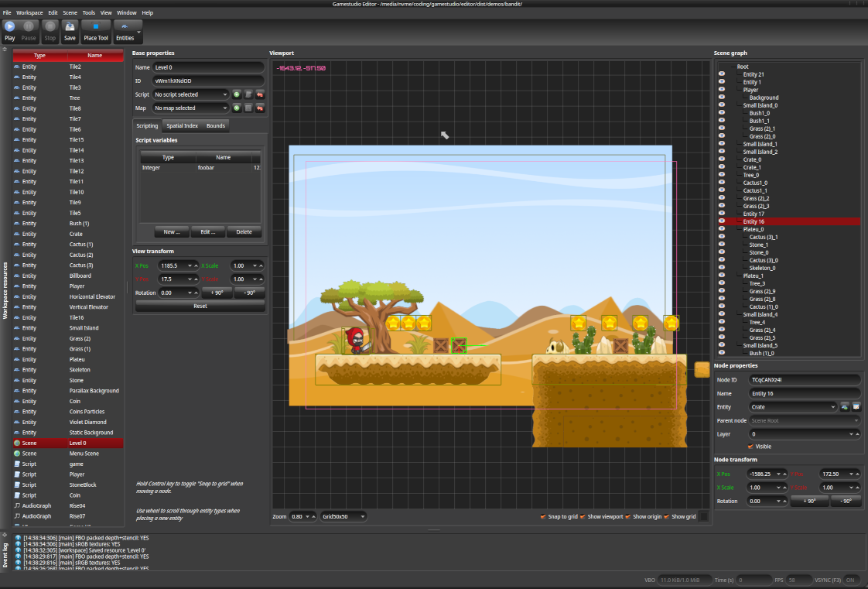
Task: Click the Entity icon in the Coin row
Action: [17, 402]
